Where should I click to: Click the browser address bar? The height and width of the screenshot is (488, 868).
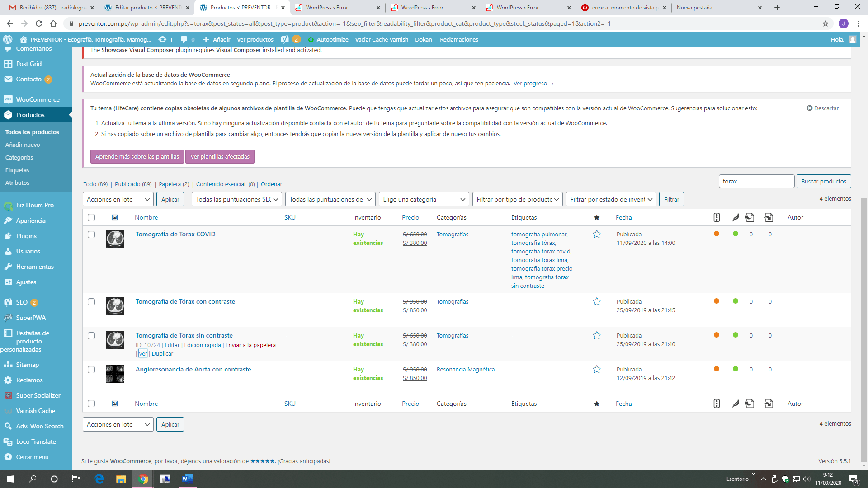pyautogui.click(x=443, y=23)
